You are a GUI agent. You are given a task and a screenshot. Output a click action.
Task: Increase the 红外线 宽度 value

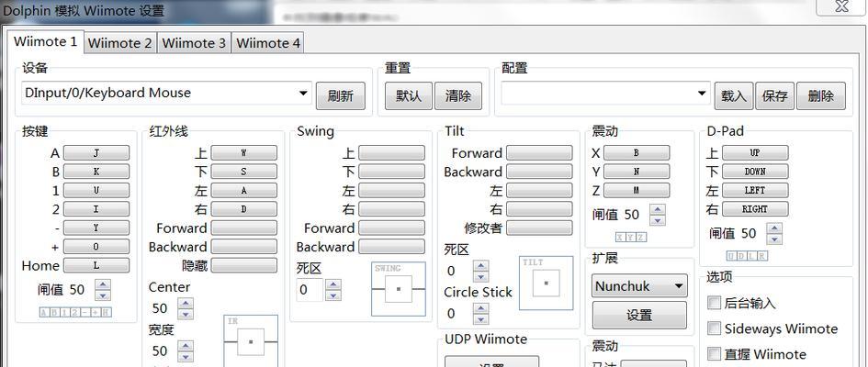click(186, 346)
